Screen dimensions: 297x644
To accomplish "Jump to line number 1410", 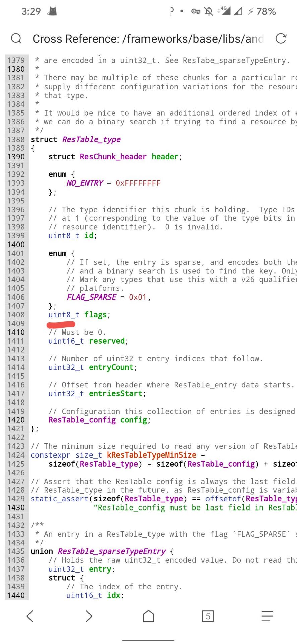I will (x=16, y=332).
